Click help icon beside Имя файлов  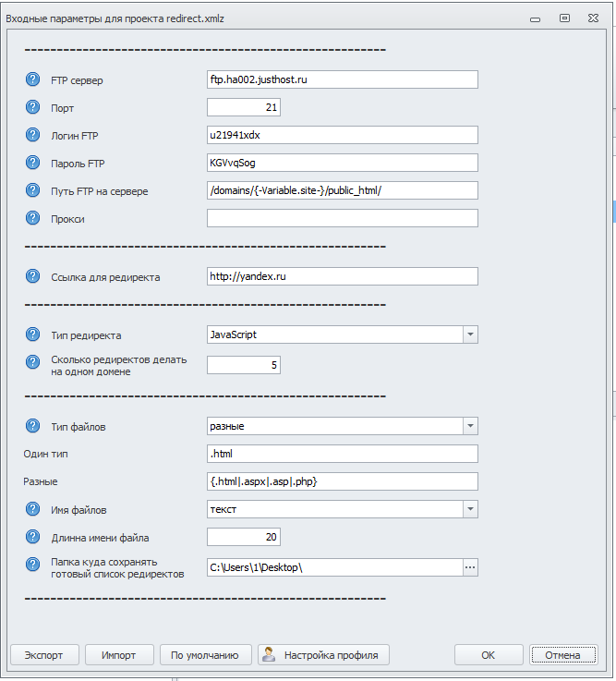33,509
